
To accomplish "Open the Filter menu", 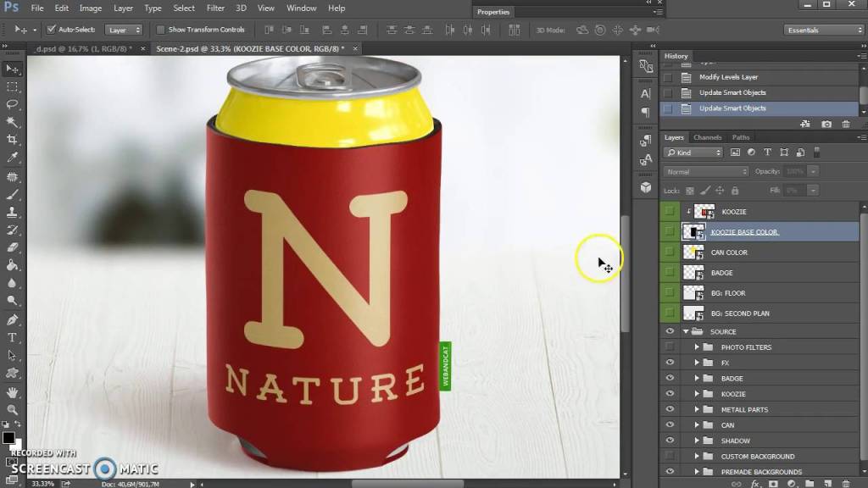I will pos(215,8).
